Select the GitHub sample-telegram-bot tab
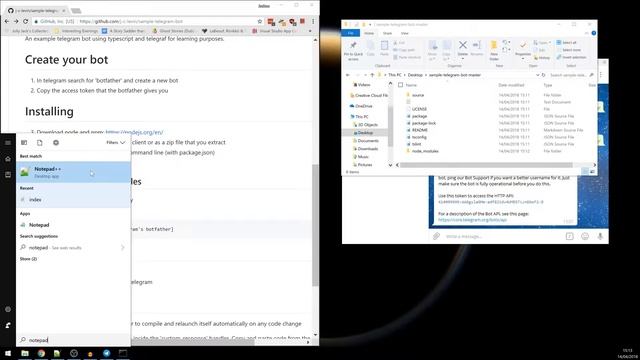Image resolution: width=640 pixels, height=360 pixels. click(x=37, y=10)
